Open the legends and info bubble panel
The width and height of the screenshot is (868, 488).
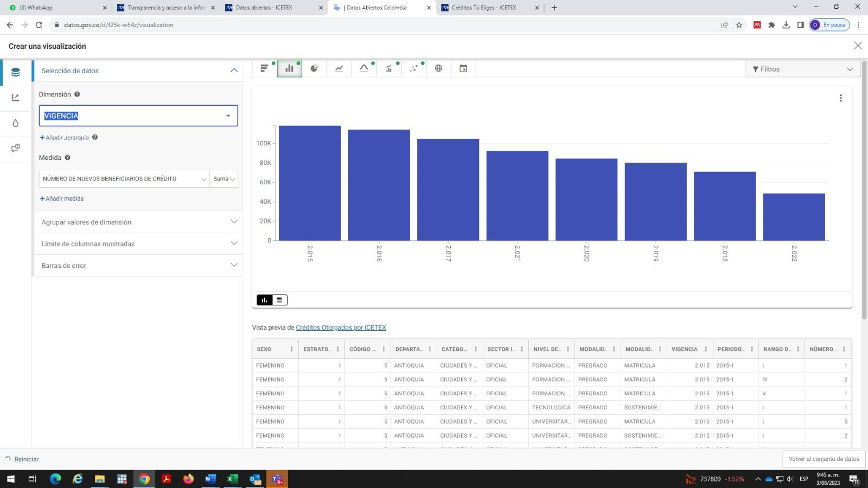click(15, 148)
